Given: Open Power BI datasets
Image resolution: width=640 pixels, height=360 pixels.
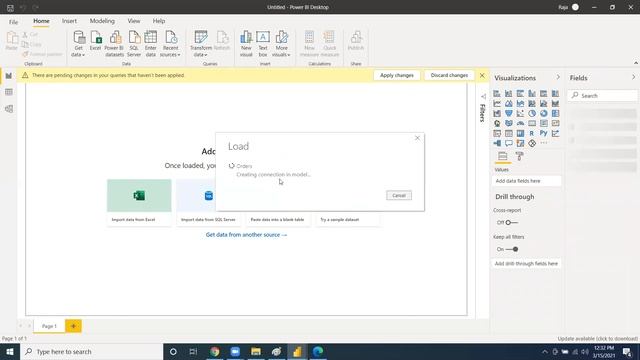Looking at the screenshot, I should [114, 44].
